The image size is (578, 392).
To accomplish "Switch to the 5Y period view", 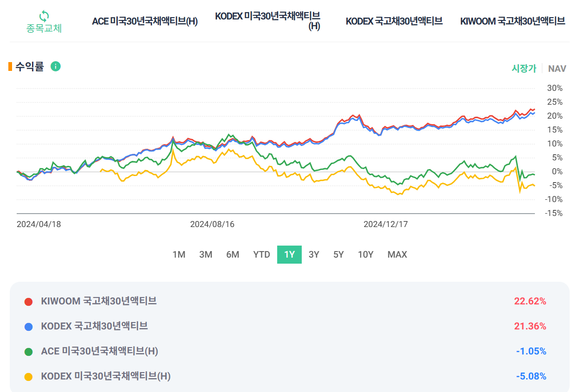I will point(338,254).
